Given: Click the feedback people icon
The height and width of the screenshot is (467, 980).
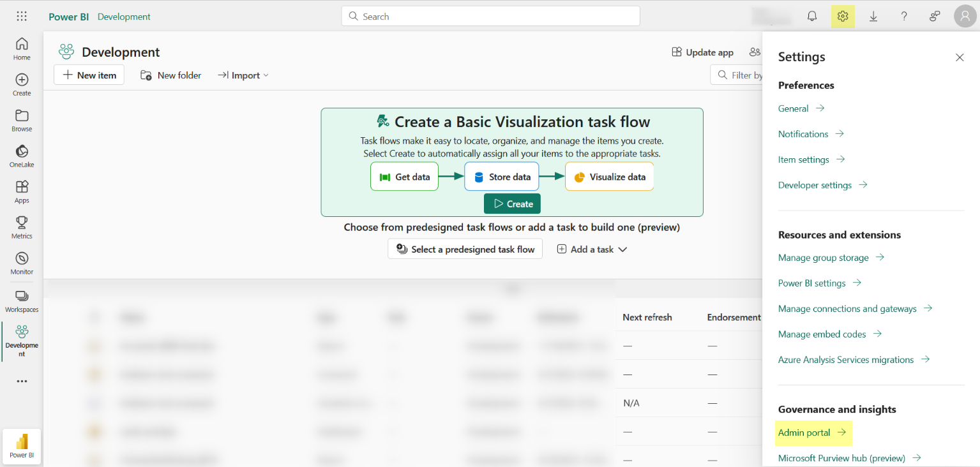Looking at the screenshot, I should coord(935,17).
